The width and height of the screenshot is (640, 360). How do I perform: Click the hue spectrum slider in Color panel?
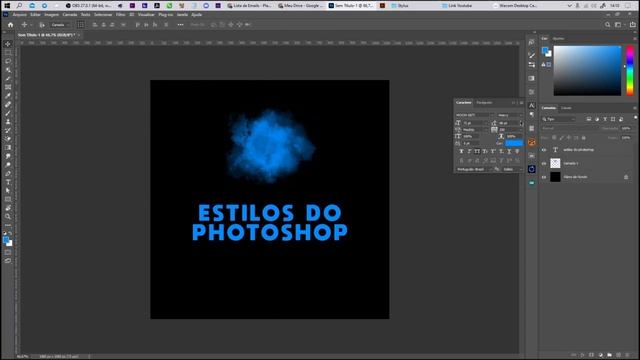click(x=630, y=70)
